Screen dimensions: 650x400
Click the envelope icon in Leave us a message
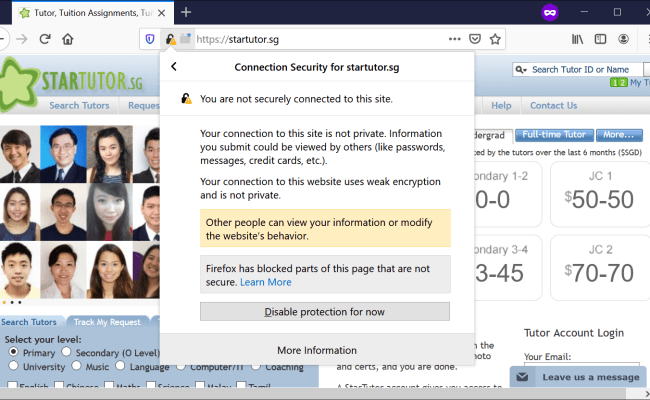522,377
